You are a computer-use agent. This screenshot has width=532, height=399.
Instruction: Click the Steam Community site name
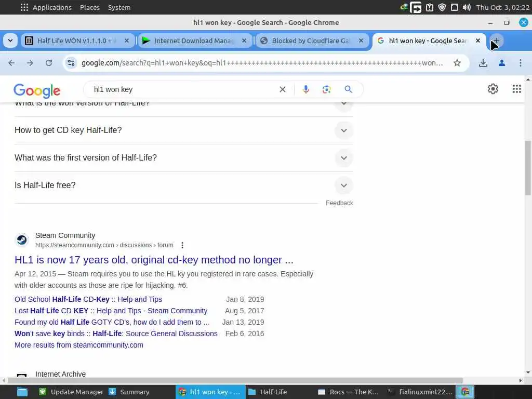tap(65, 235)
